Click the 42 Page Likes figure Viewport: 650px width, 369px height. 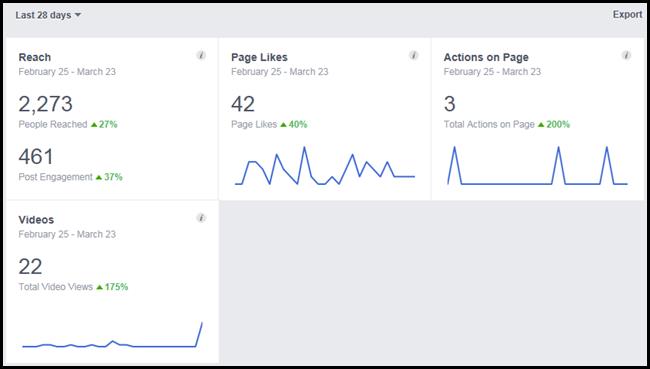(x=243, y=104)
